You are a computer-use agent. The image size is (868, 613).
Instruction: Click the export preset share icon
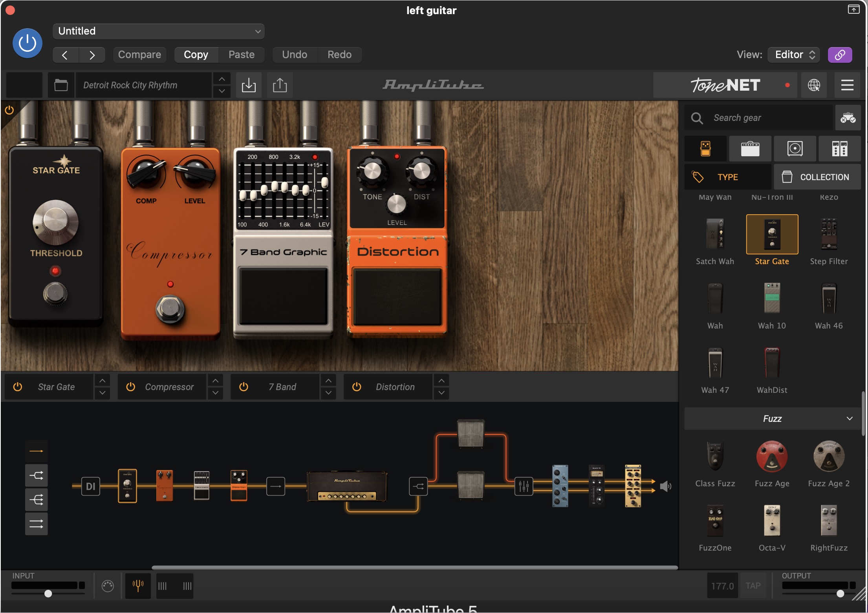click(x=280, y=85)
